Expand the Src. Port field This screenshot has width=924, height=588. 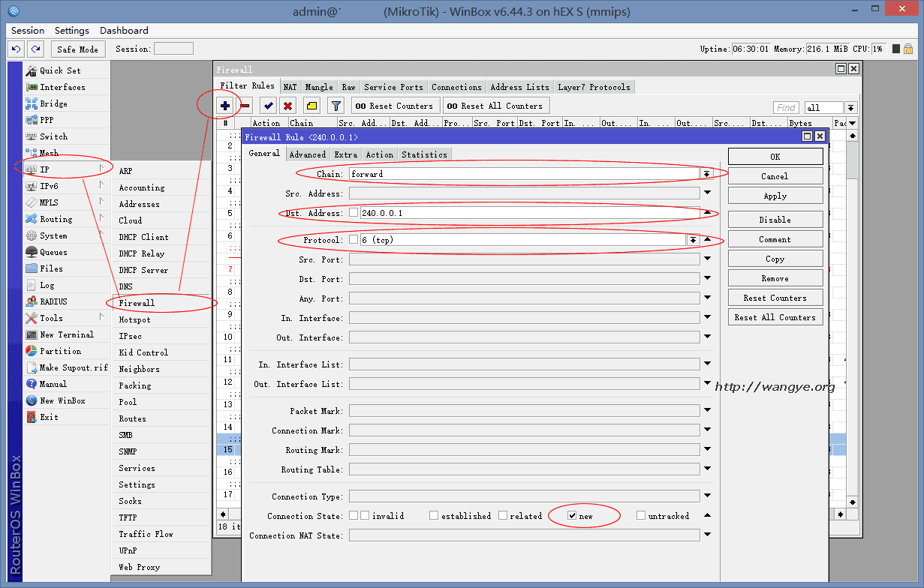click(x=707, y=259)
